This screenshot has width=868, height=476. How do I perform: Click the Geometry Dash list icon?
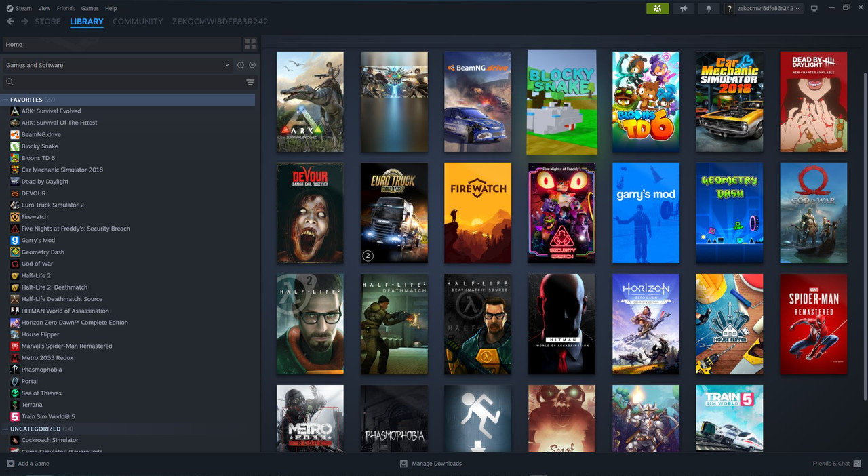pos(15,252)
